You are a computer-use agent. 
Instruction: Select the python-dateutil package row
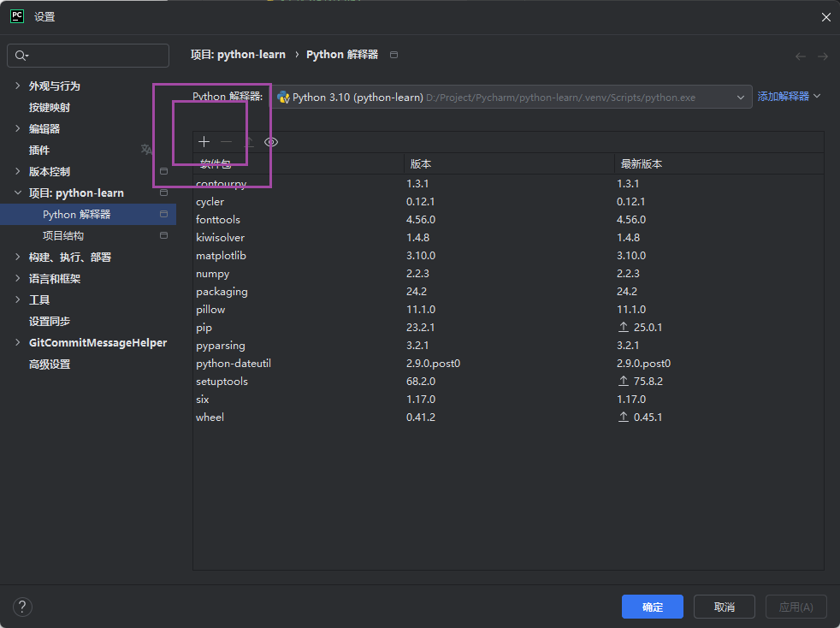coord(508,364)
